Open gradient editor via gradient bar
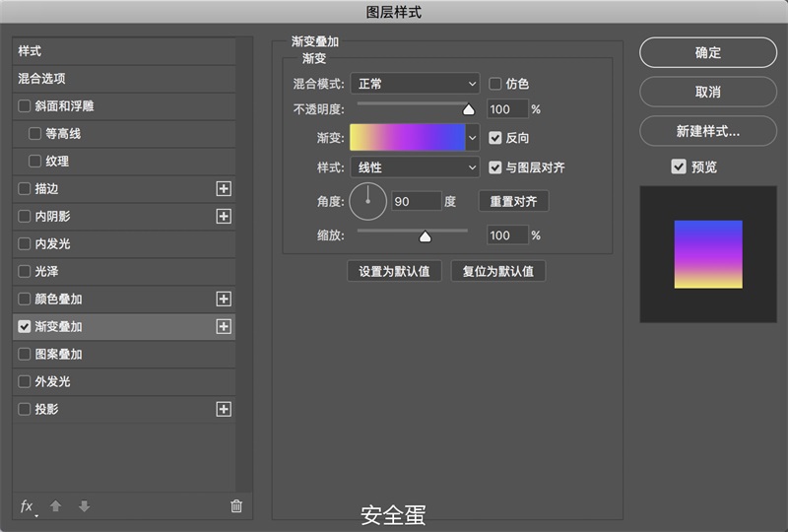 pos(408,138)
